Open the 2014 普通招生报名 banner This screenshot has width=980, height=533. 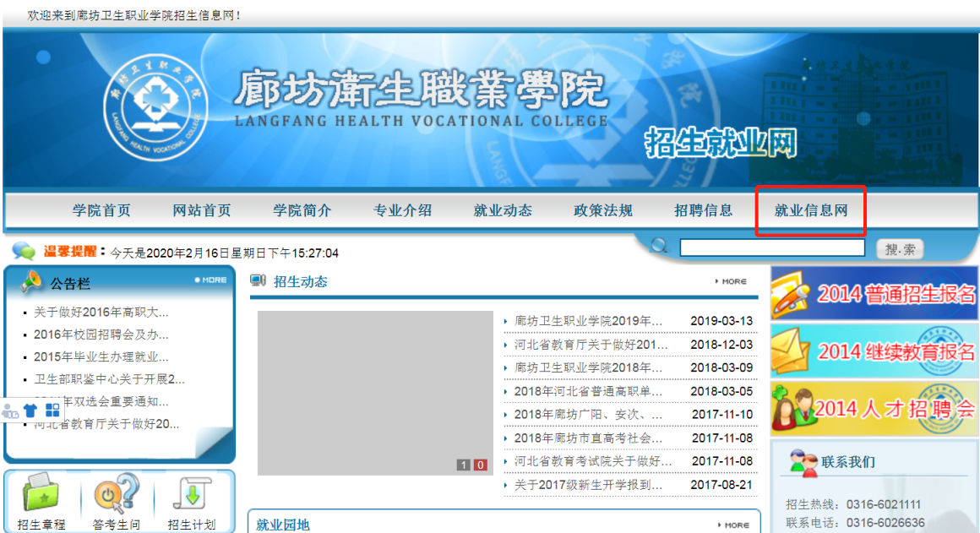[x=874, y=293]
